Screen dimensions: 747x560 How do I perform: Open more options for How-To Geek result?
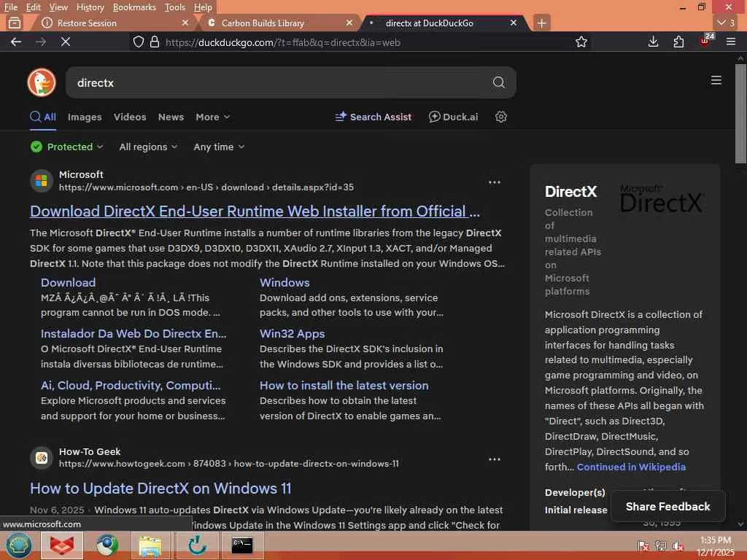(x=494, y=459)
